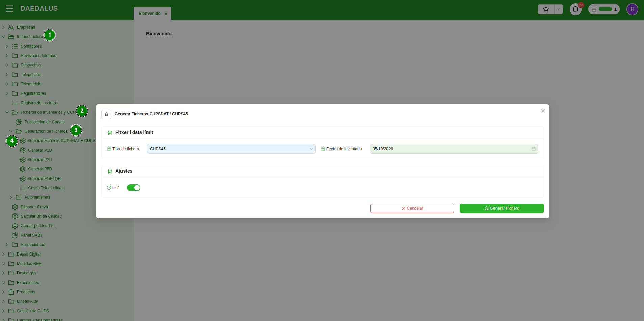Click the Cancelar button

click(412, 208)
